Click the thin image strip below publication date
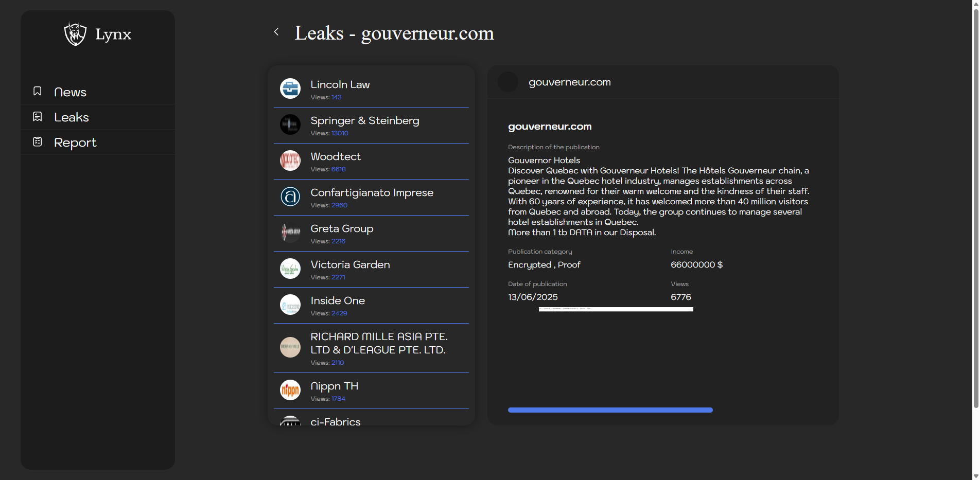This screenshot has height=480, width=980. click(616, 309)
